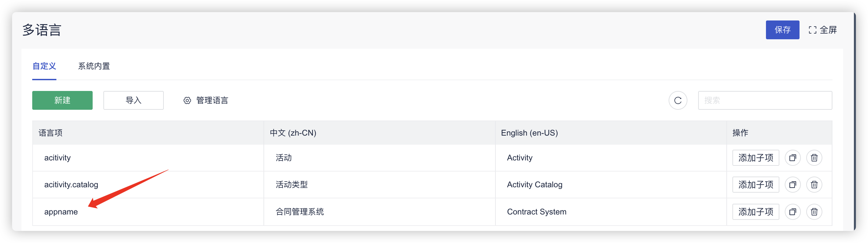Delete the appname row using trash icon
Screen dimensions: 868x243
tap(814, 212)
